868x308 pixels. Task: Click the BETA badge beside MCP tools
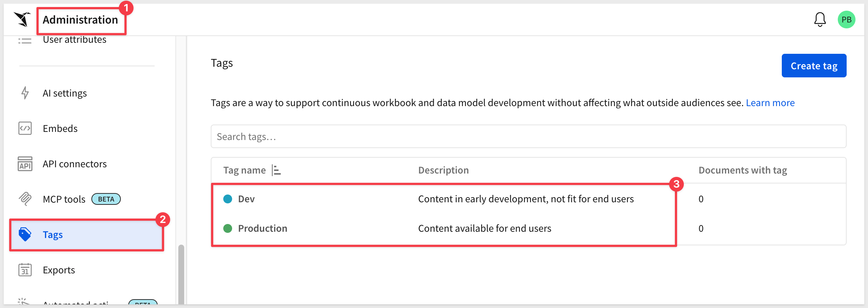click(x=106, y=199)
